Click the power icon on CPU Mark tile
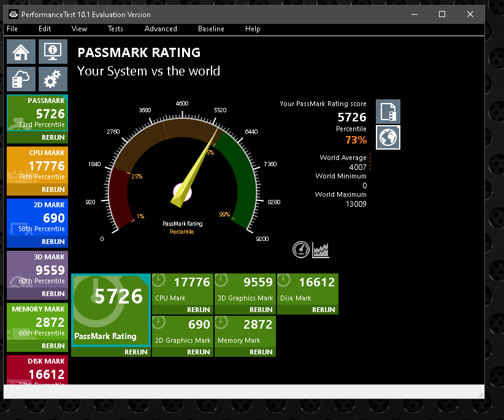Viewport: 504px width, 420px height. (x=159, y=280)
